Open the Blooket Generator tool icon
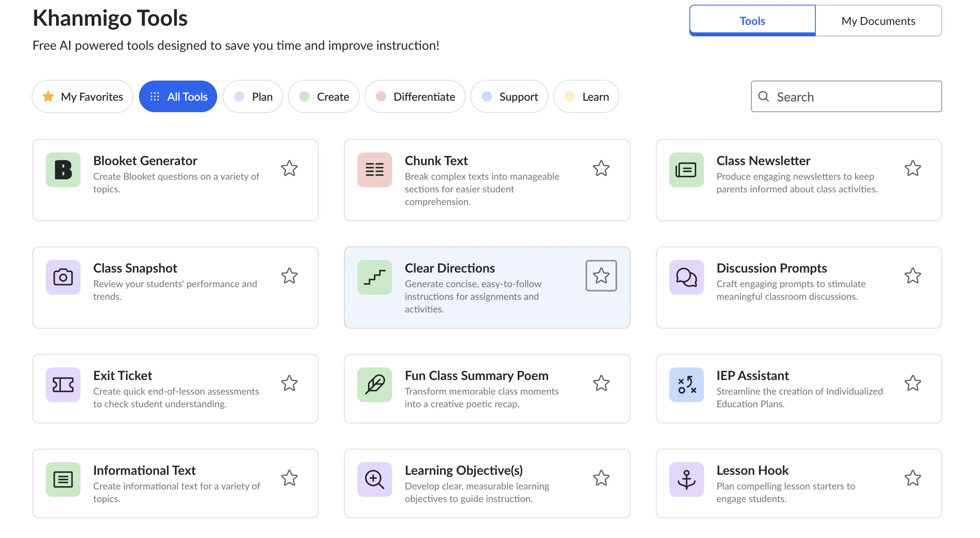The height and width of the screenshot is (538, 980). (x=63, y=170)
